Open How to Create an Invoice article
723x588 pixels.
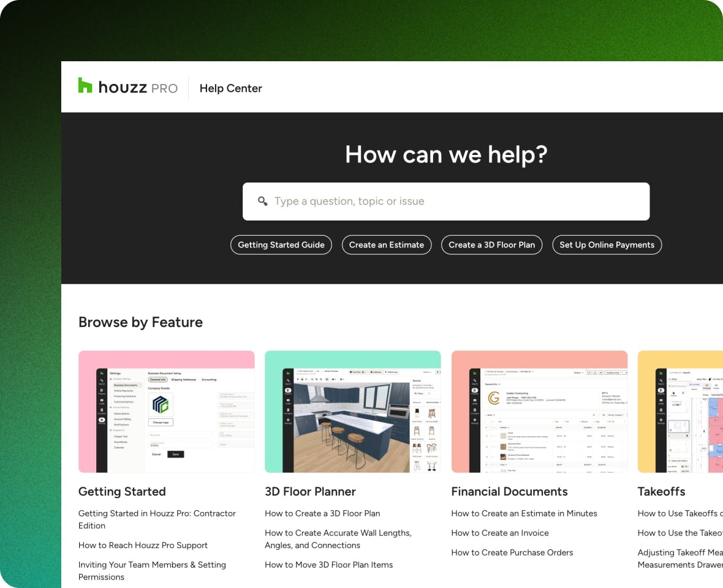tap(500, 533)
